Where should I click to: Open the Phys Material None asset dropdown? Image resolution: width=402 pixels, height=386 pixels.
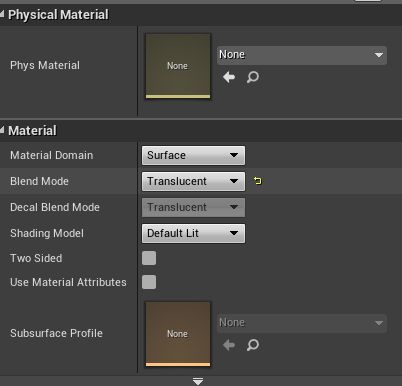(302, 55)
